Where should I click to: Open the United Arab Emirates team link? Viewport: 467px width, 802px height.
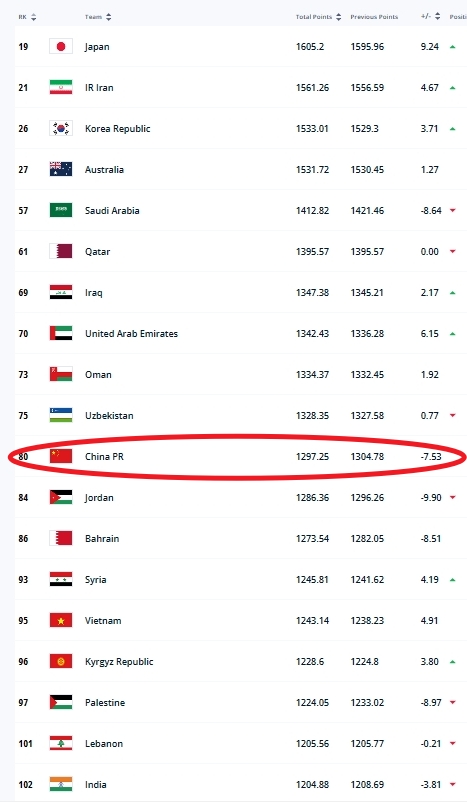click(131, 333)
